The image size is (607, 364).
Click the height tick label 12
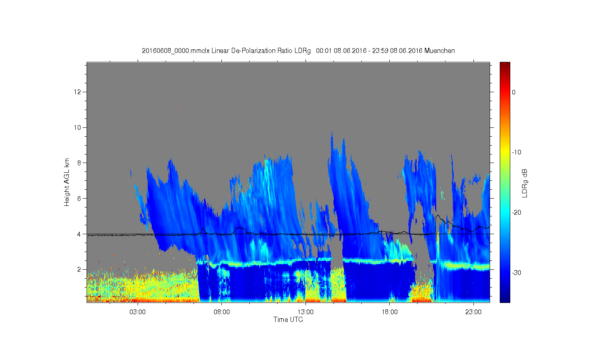(78, 92)
